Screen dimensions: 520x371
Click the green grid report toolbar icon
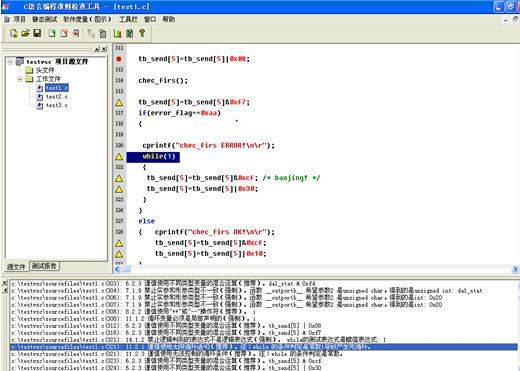coord(130,33)
